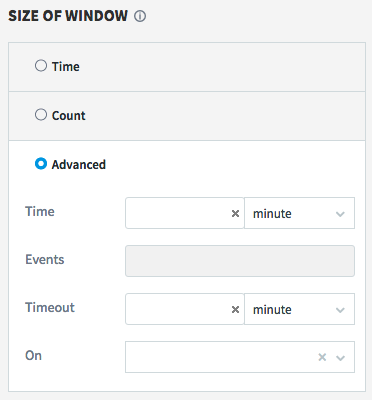Image resolution: width=372 pixels, height=400 pixels.
Task: Click the Timeout value input field
Action: coord(179,309)
